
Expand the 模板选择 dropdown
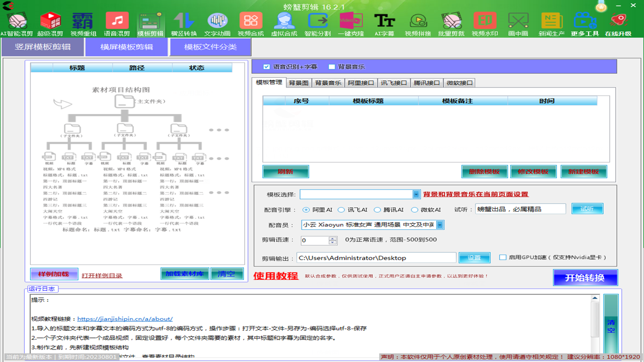[415, 194]
